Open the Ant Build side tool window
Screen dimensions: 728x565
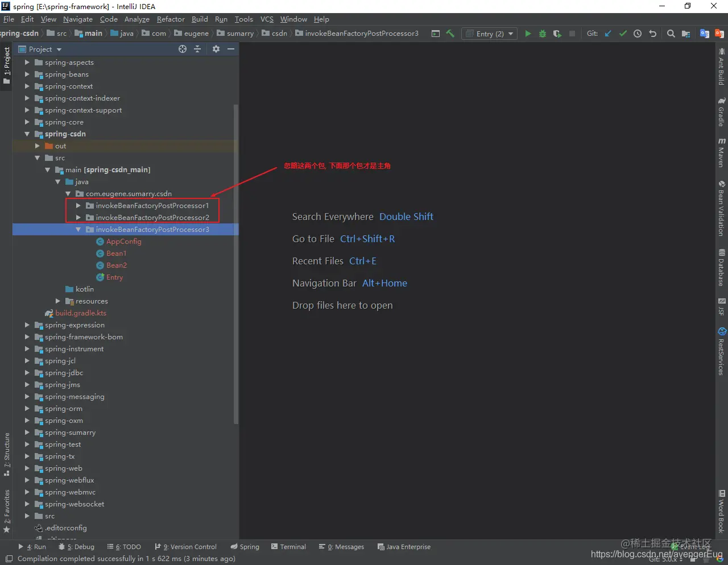(x=721, y=67)
